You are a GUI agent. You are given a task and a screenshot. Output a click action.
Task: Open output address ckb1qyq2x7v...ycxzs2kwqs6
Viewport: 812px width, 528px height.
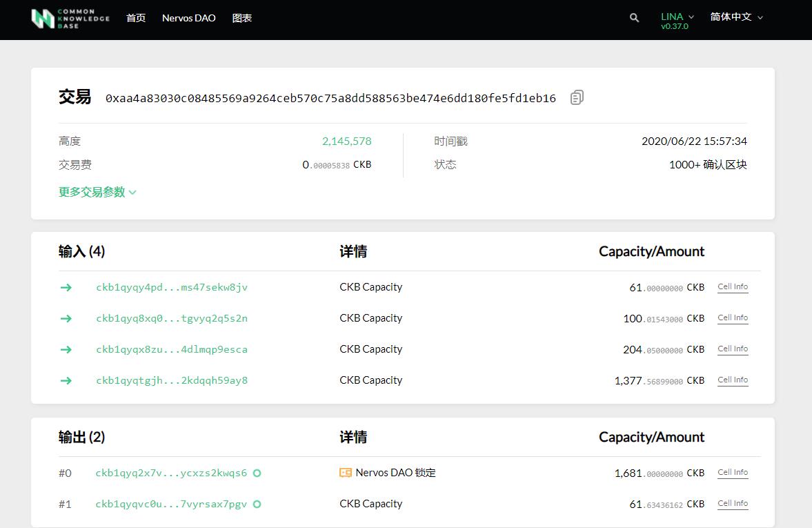click(171, 473)
